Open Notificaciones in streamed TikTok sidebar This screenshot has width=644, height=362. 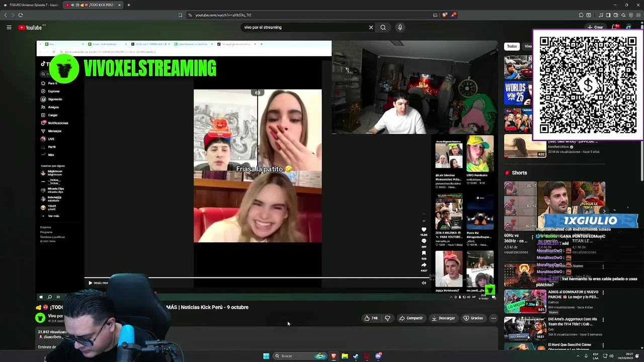click(x=54, y=123)
